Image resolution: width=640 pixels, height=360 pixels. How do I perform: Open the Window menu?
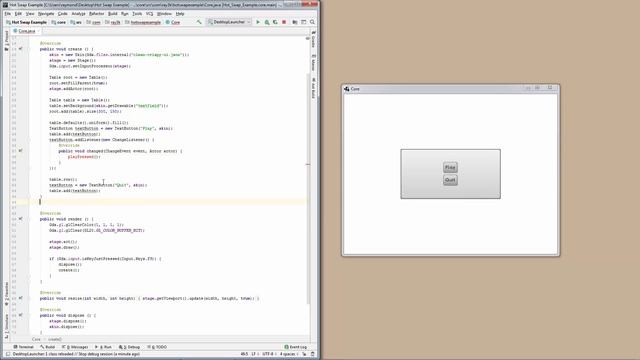click(164, 13)
